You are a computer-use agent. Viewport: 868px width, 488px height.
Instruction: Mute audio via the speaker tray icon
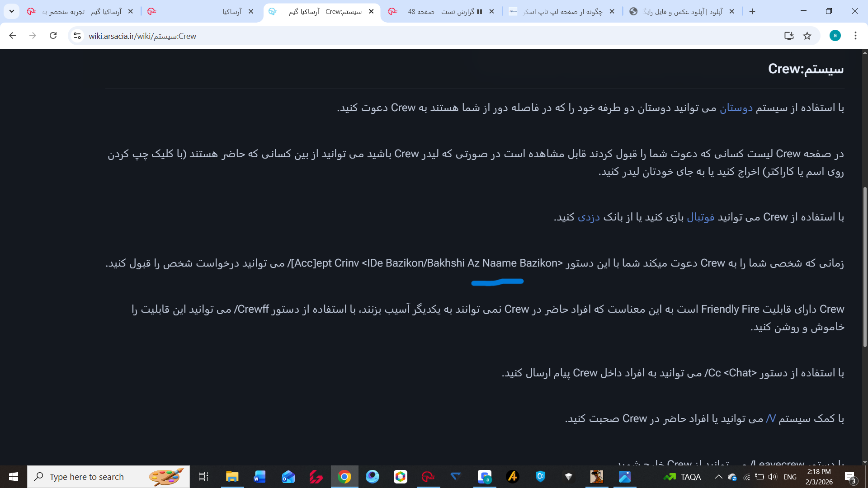772,477
